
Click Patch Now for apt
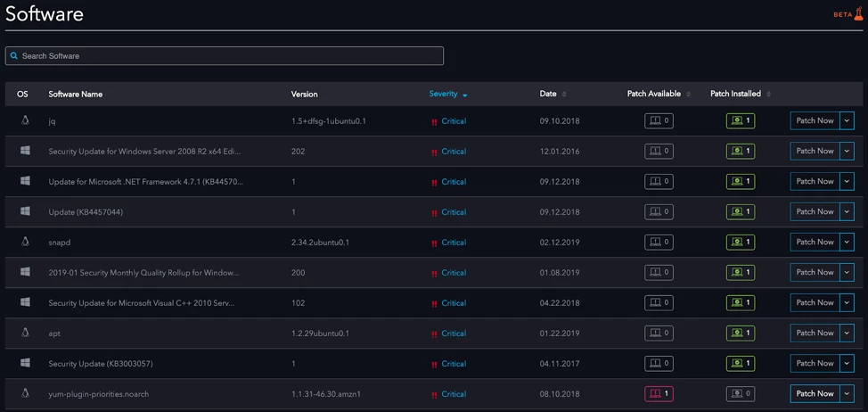coord(815,333)
